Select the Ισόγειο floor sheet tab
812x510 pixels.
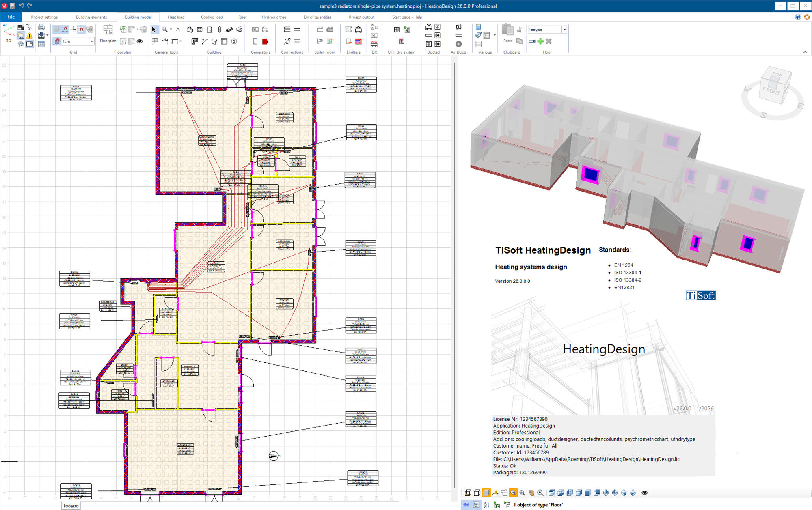71,506
